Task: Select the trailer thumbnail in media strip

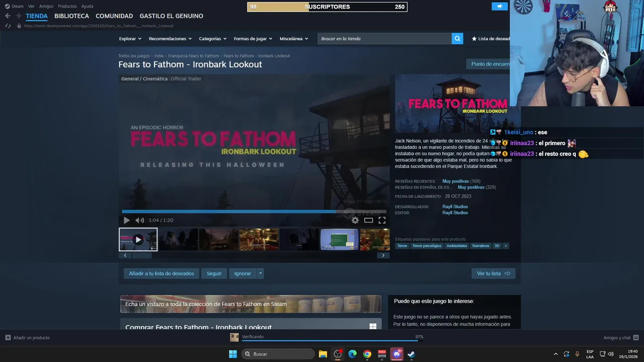Action: (x=138, y=239)
